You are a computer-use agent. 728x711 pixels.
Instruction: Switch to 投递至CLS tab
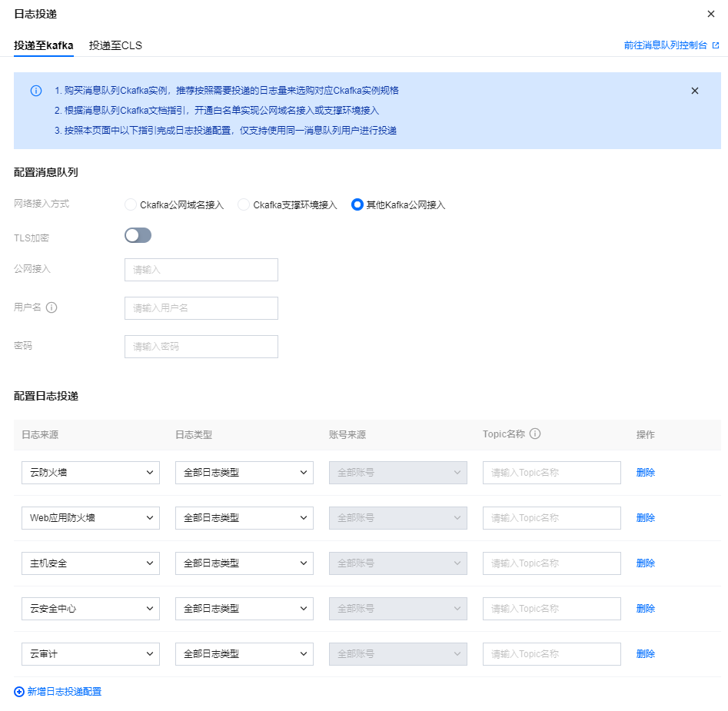click(115, 45)
